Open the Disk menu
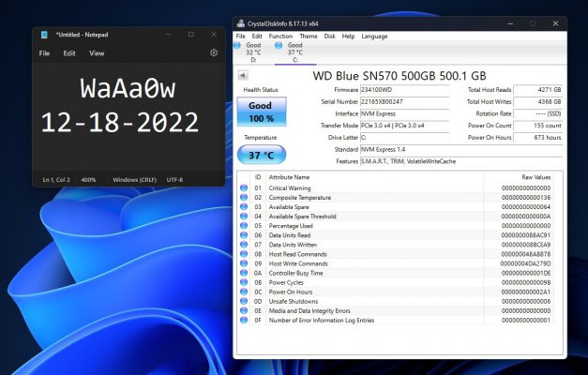Viewport: 588px width, 375px height. [329, 36]
